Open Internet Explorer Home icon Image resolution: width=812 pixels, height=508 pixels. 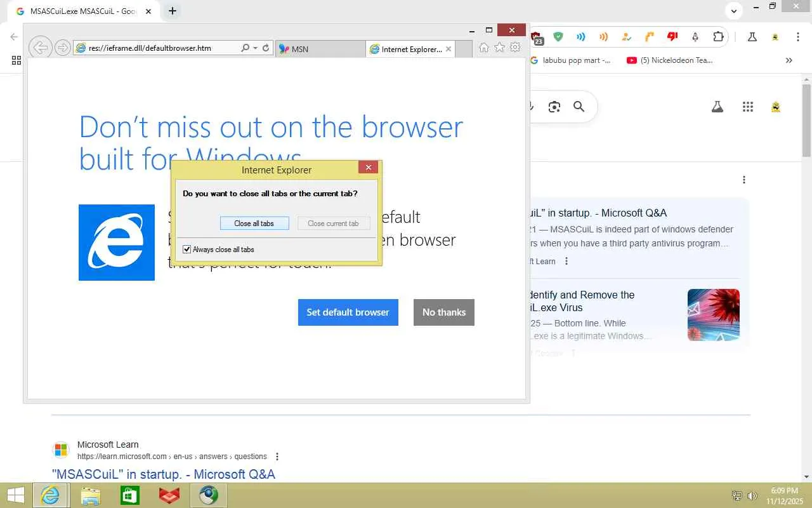pos(484,48)
